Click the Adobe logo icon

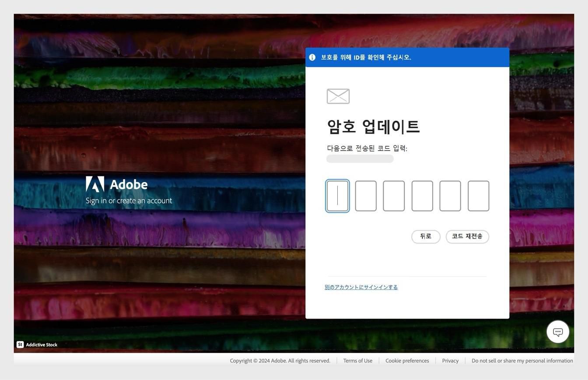click(95, 184)
